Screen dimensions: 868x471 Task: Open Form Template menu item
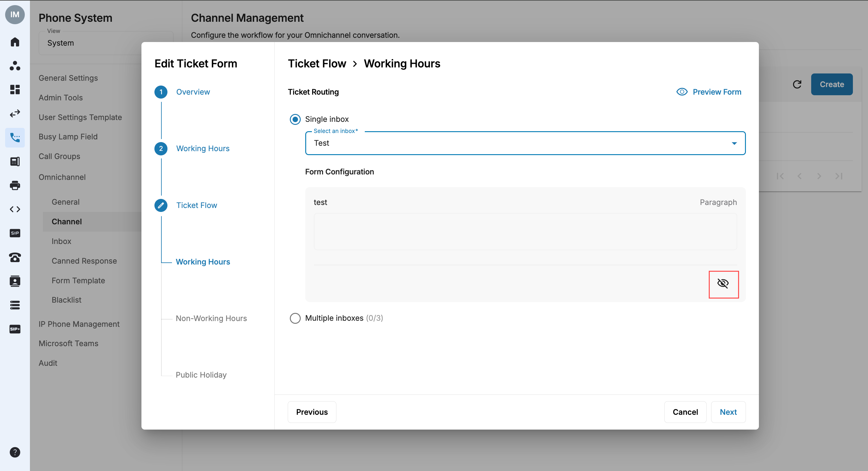78,281
